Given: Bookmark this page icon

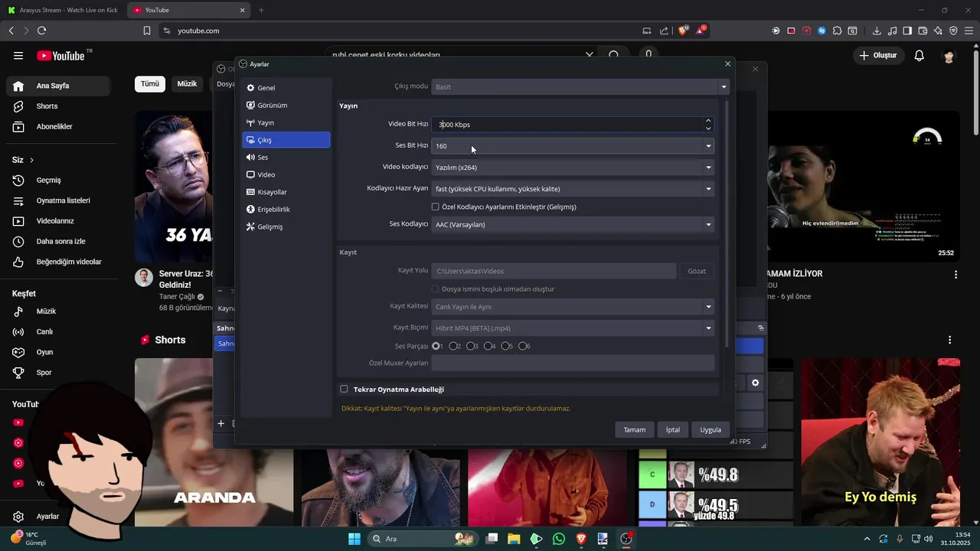Looking at the screenshot, I should click(147, 31).
